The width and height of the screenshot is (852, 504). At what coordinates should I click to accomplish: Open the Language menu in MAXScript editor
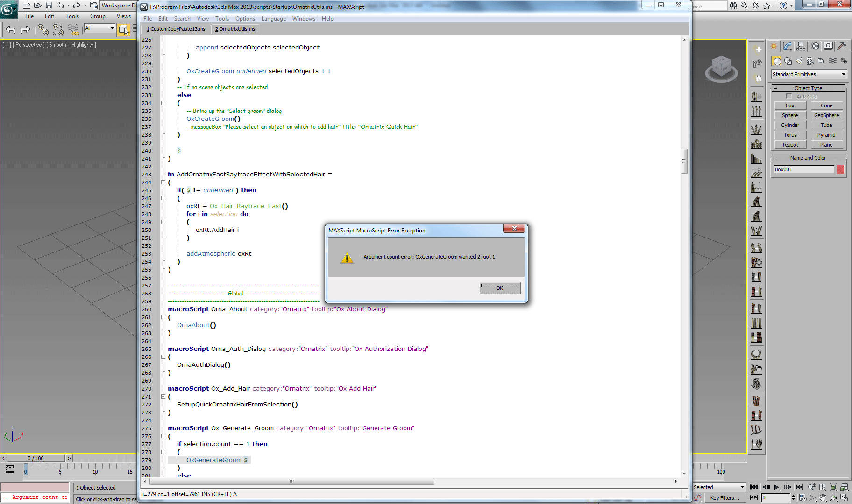click(x=274, y=19)
